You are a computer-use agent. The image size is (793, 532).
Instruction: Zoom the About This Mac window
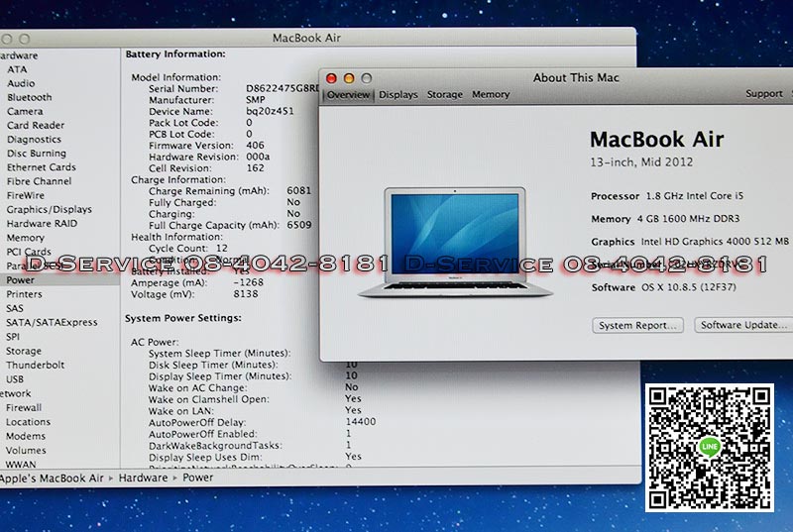pos(367,78)
